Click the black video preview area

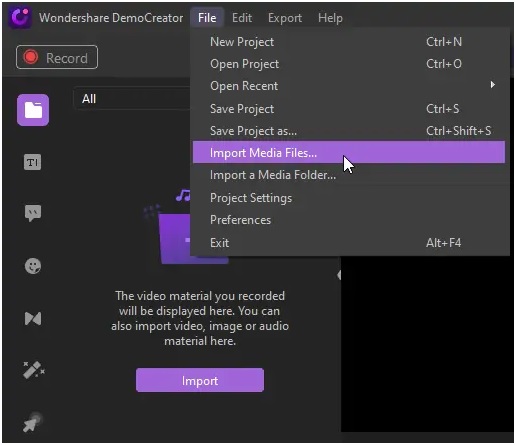427,343
